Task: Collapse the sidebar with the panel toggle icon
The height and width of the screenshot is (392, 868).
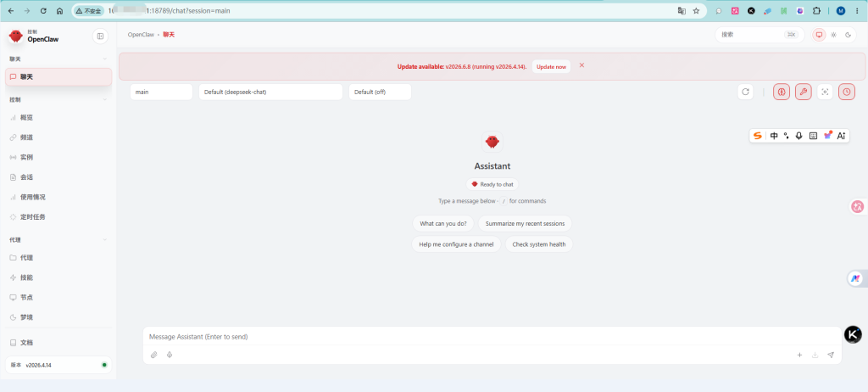Action: point(100,36)
